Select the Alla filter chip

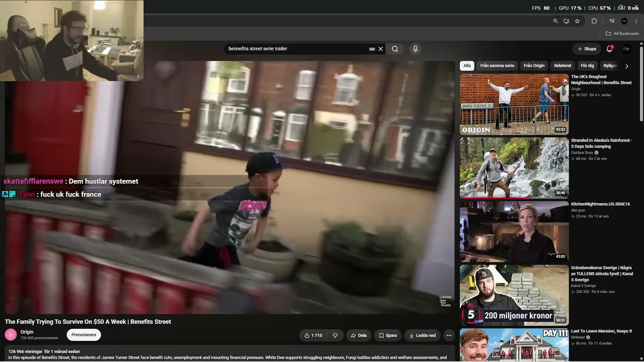pyautogui.click(x=467, y=66)
